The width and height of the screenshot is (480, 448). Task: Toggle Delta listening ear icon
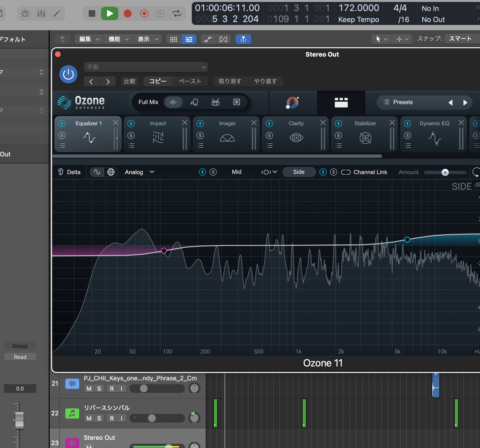coord(61,172)
